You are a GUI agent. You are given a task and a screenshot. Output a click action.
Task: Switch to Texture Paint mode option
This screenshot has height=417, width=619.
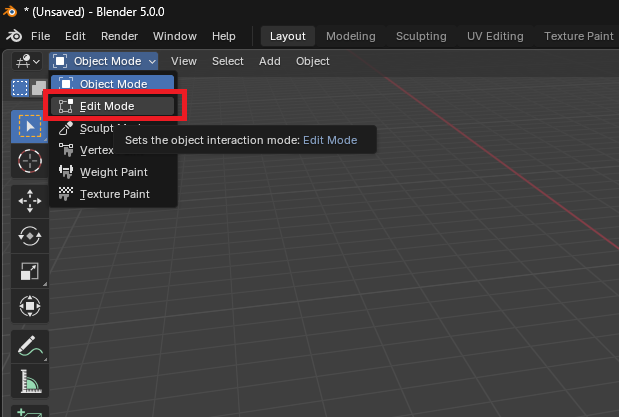(114, 194)
